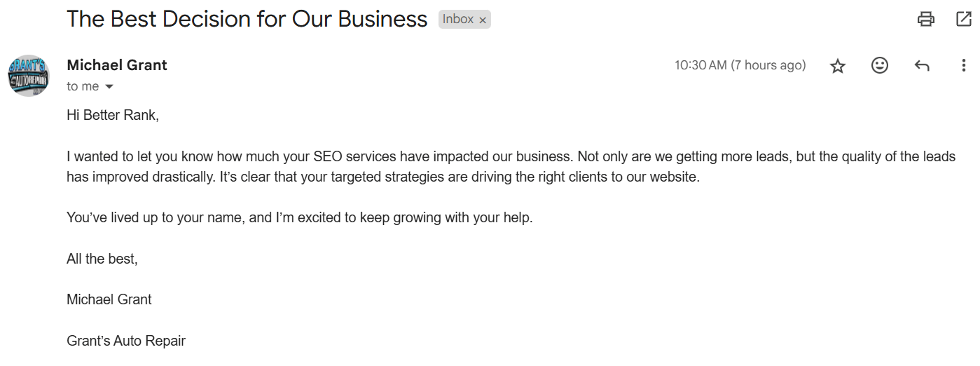Click the Print all icon

pos(925,19)
